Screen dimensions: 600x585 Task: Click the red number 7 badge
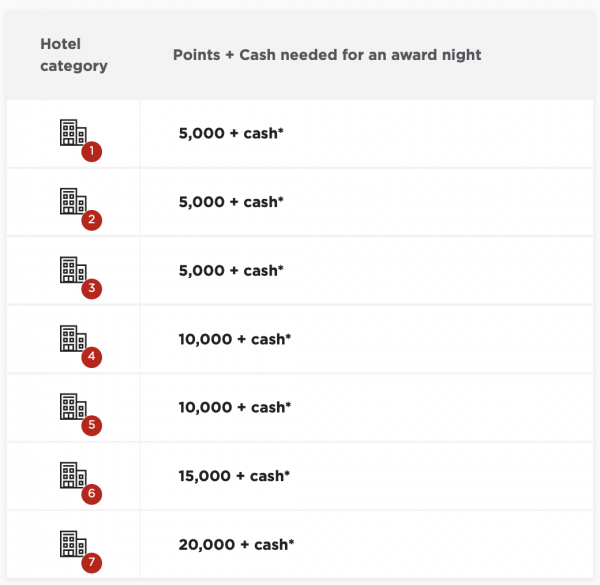click(x=92, y=562)
